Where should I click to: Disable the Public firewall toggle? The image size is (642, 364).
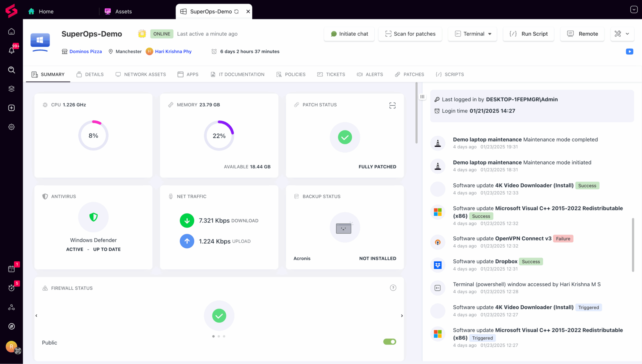389,341
